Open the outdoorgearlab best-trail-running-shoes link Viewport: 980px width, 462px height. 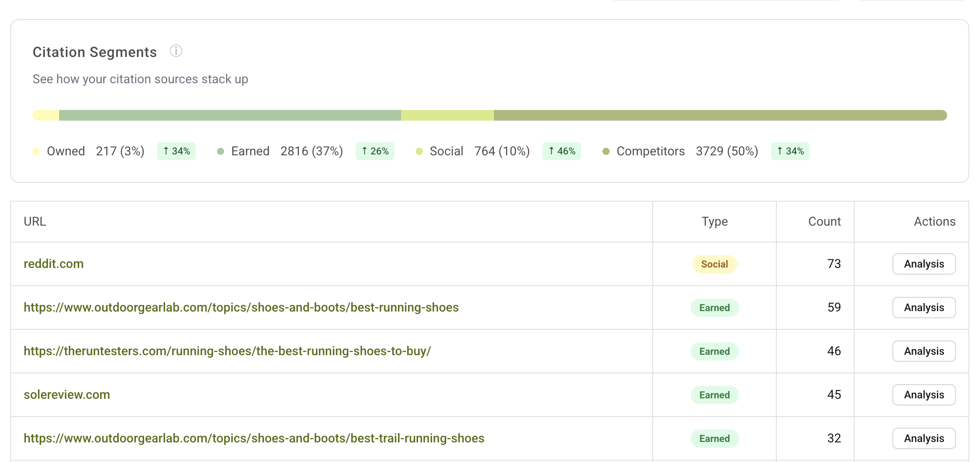click(254, 438)
